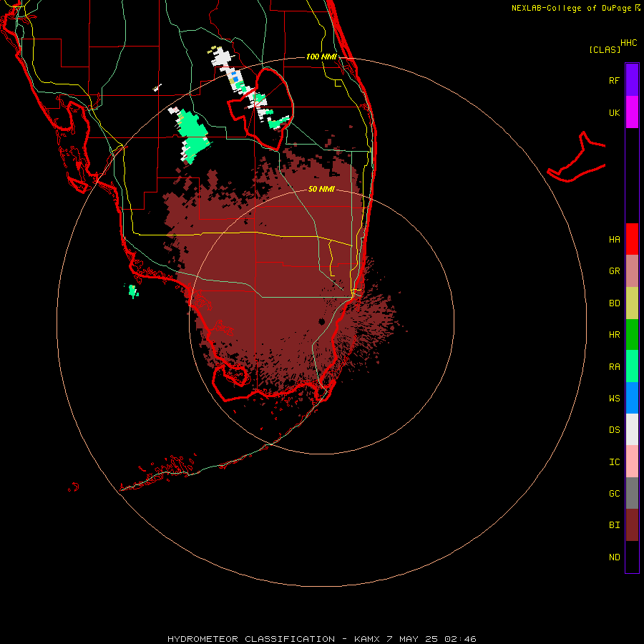The width and height of the screenshot is (644, 644).
Task: Click the HR legend label
Action: 614,335
